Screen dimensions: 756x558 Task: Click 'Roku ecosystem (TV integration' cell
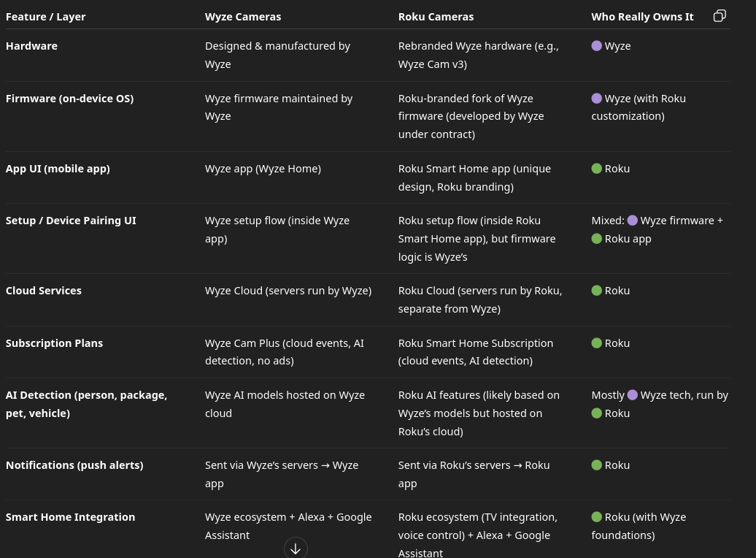coord(478,535)
